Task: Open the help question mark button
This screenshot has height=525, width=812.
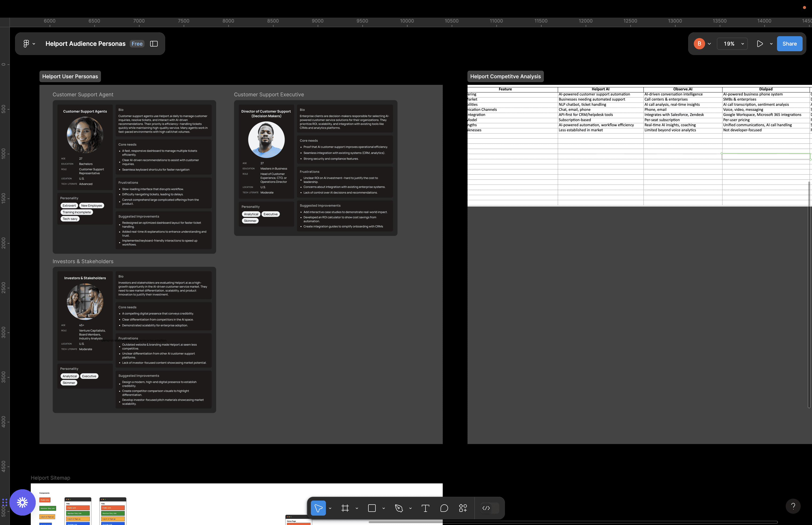Action: (793, 506)
